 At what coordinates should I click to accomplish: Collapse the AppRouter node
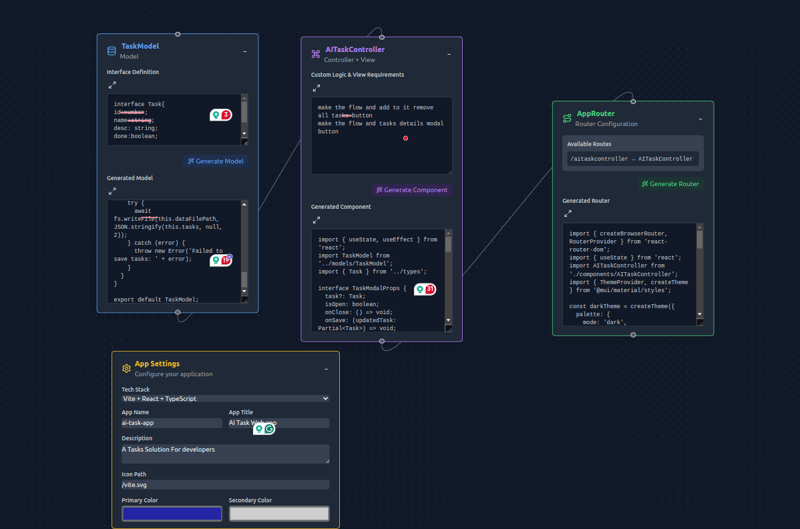(700, 119)
